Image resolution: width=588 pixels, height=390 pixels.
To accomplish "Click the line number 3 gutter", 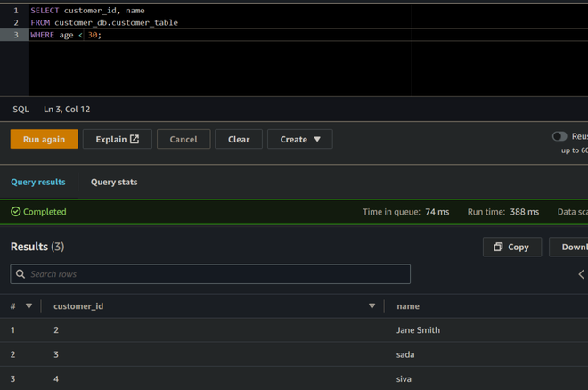I will (x=16, y=35).
